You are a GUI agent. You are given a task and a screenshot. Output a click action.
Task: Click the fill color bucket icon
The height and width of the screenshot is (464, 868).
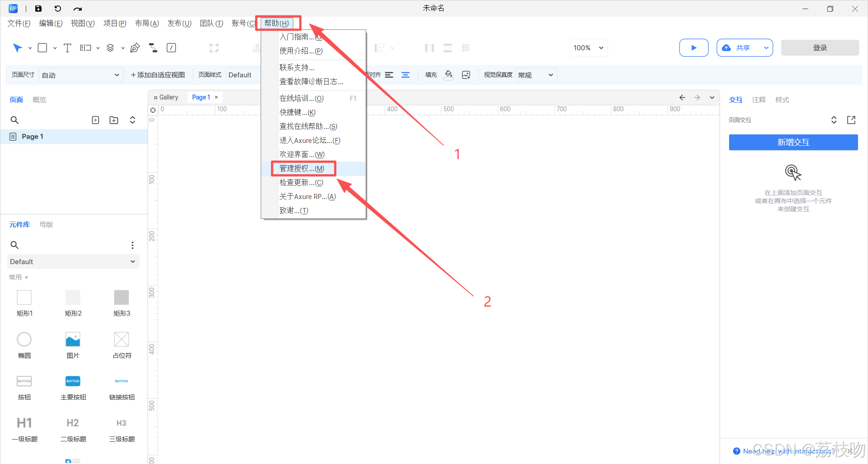pos(448,75)
